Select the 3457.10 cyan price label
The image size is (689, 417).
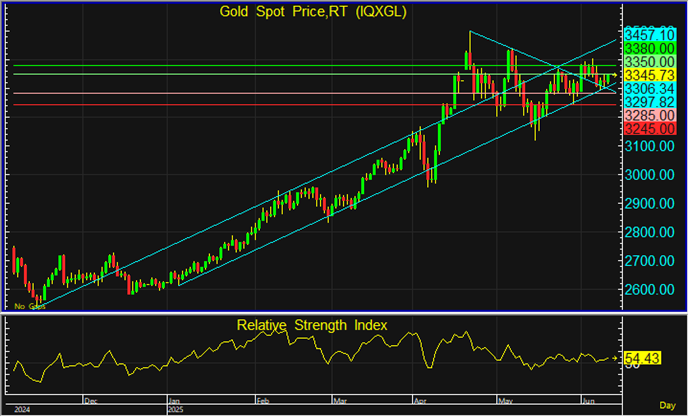[x=649, y=35]
